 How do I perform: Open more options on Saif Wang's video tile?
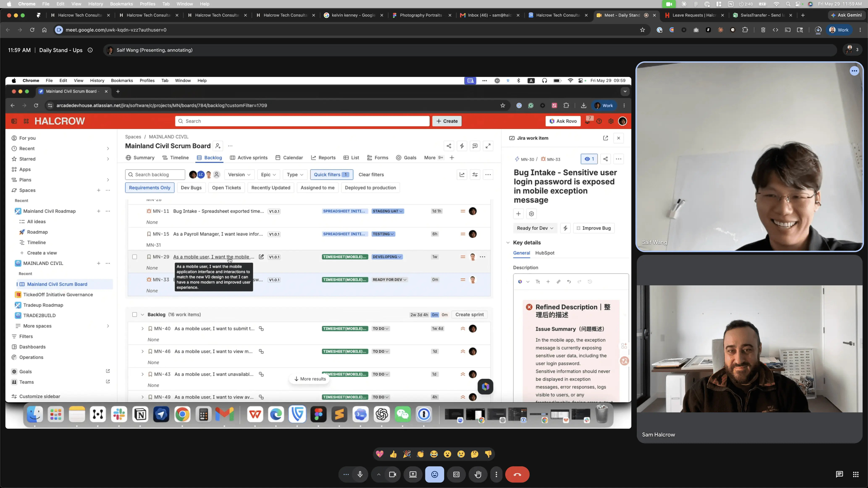(x=854, y=71)
